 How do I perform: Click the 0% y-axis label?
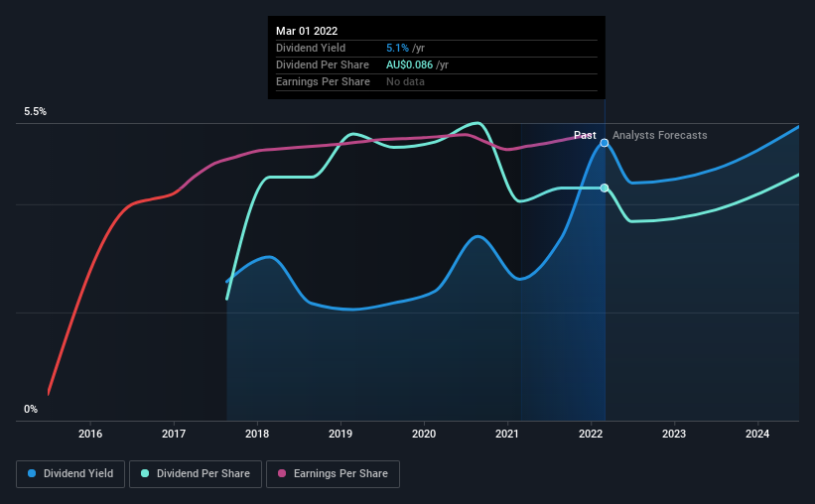tap(31, 410)
